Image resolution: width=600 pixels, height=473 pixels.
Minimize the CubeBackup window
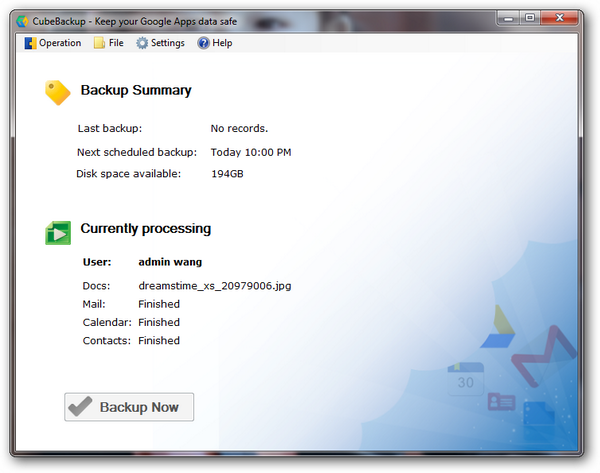coord(508,18)
